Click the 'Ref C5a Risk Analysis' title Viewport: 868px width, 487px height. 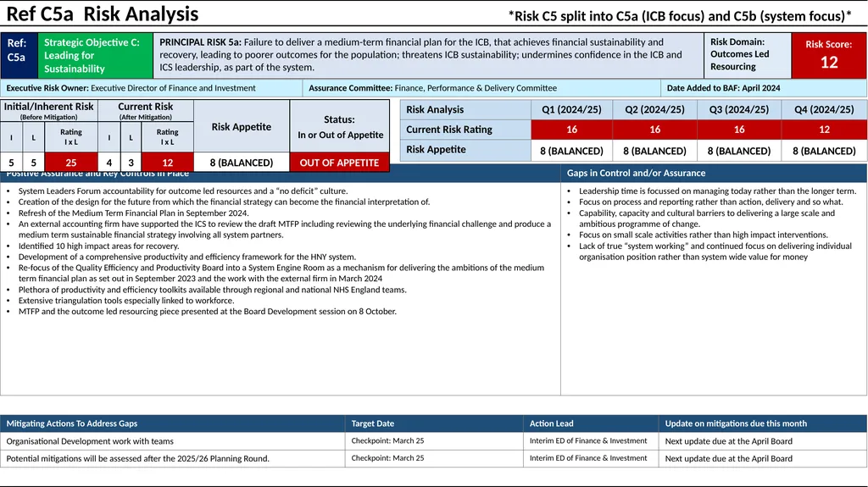coord(103,14)
